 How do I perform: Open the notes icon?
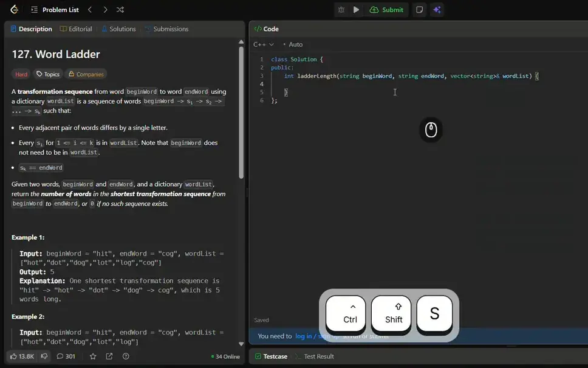[420, 10]
